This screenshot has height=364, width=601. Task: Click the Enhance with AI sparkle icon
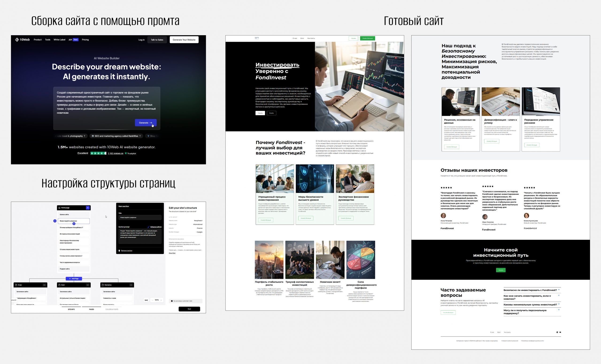149,227
